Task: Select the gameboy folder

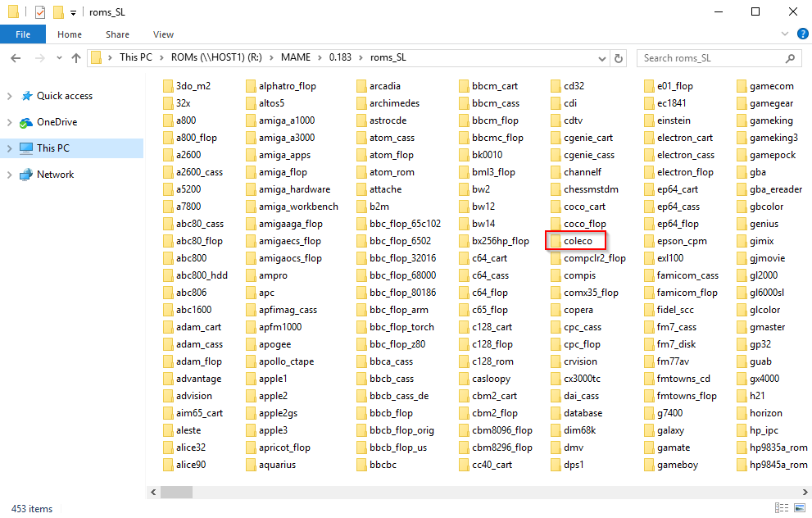Action: [x=671, y=465]
